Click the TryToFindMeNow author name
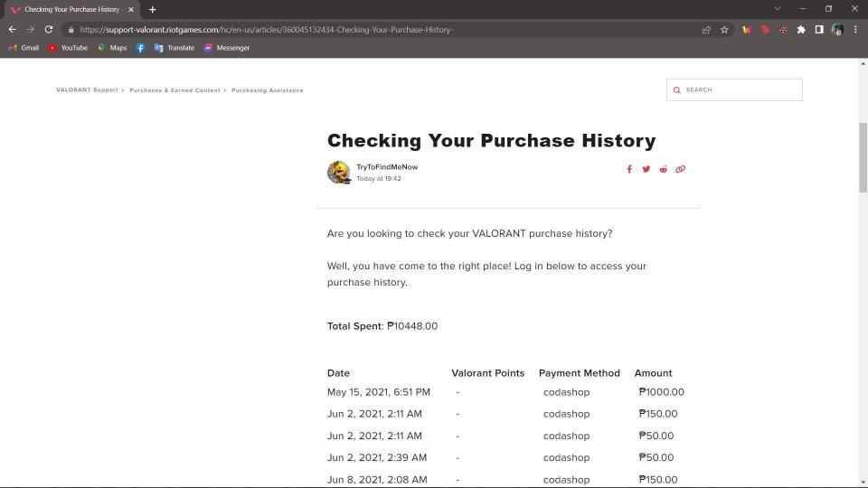The width and height of the screenshot is (868, 488). tap(387, 167)
